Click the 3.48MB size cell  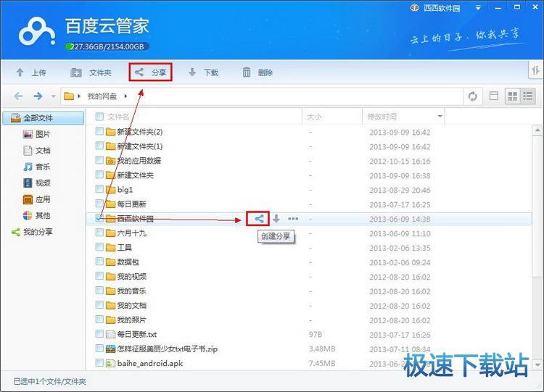click(x=322, y=349)
